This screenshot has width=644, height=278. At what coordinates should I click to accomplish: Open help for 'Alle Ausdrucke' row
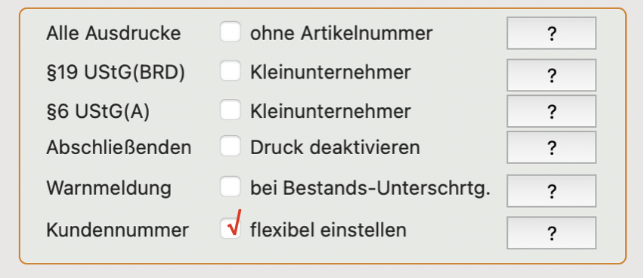pyautogui.click(x=551, y=33)
